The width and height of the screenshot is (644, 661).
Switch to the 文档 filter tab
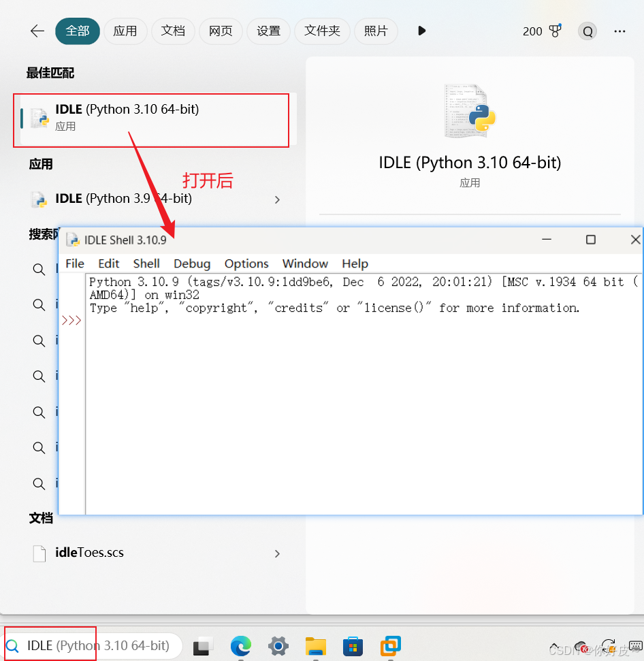(173, 31)
